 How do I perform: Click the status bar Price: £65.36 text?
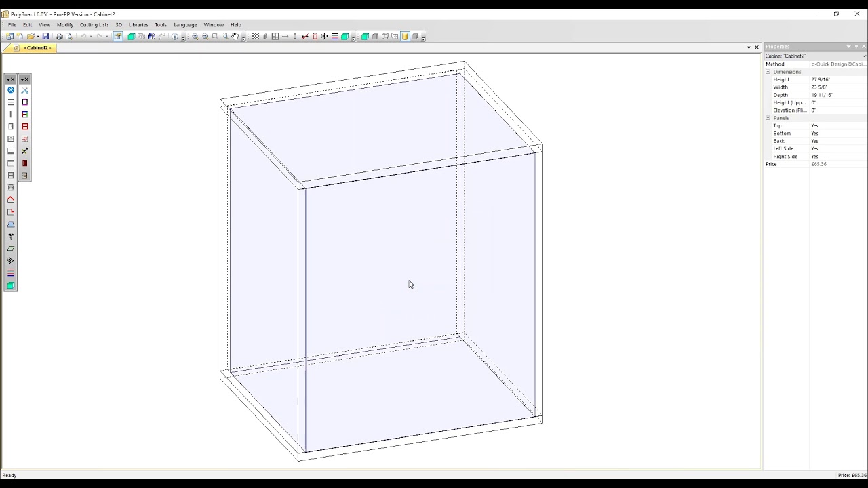(x=852, y=475)
